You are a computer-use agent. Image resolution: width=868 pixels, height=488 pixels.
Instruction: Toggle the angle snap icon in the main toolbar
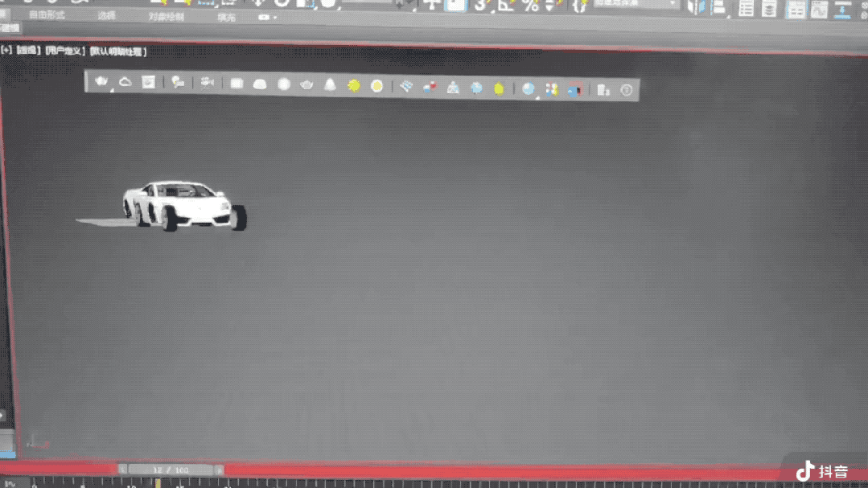pyautogui.click(x=505, y=5)
